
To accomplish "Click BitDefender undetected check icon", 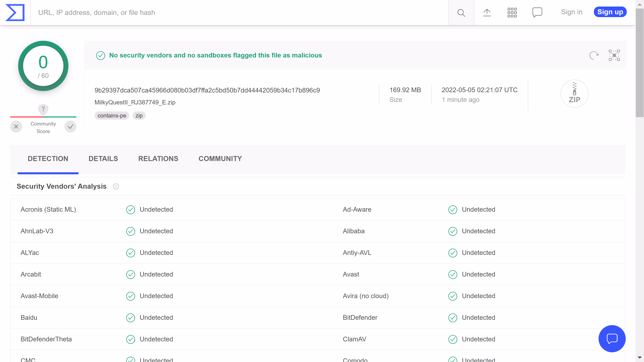I will click(453, 318).
